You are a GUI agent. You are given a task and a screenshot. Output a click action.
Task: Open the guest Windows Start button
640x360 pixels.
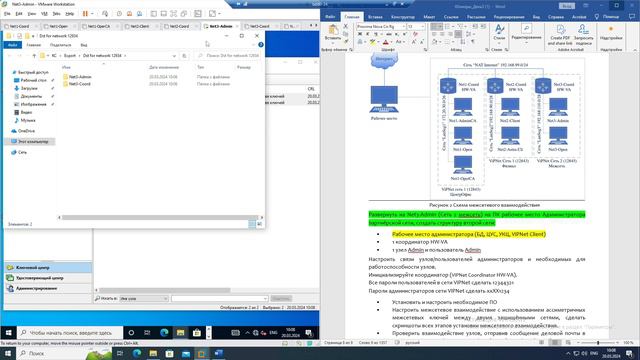(8, 333)
